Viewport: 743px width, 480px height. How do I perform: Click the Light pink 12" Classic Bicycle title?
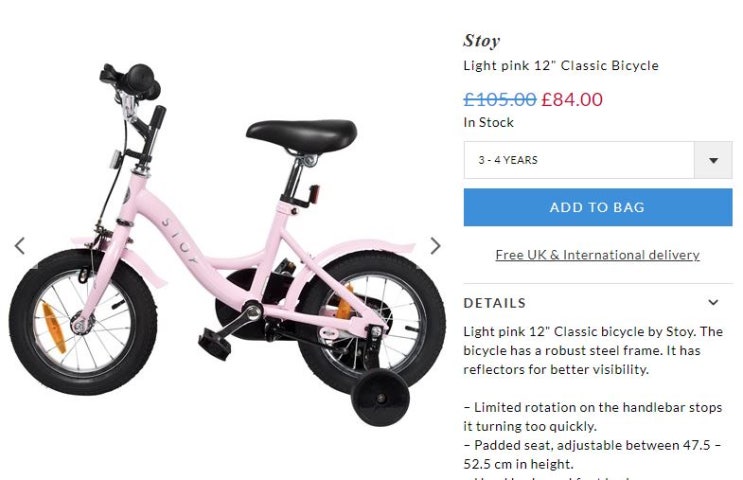560,66
